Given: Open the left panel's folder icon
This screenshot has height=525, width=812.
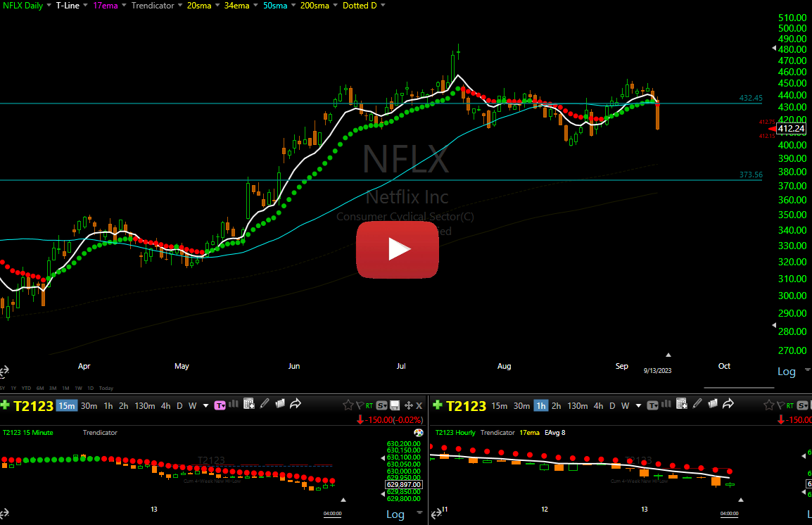Looking at the screenshot, I should point(280,404).
